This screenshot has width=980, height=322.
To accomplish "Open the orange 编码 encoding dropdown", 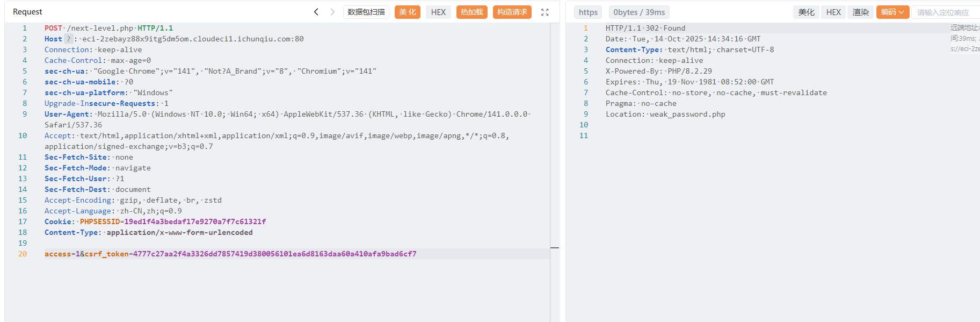I will coord(892,12).
